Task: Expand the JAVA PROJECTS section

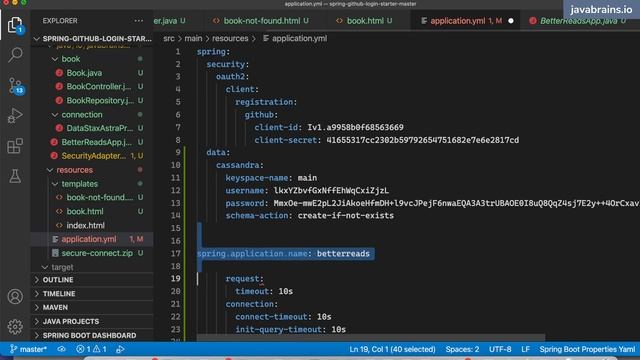Action: coord(71,322)
